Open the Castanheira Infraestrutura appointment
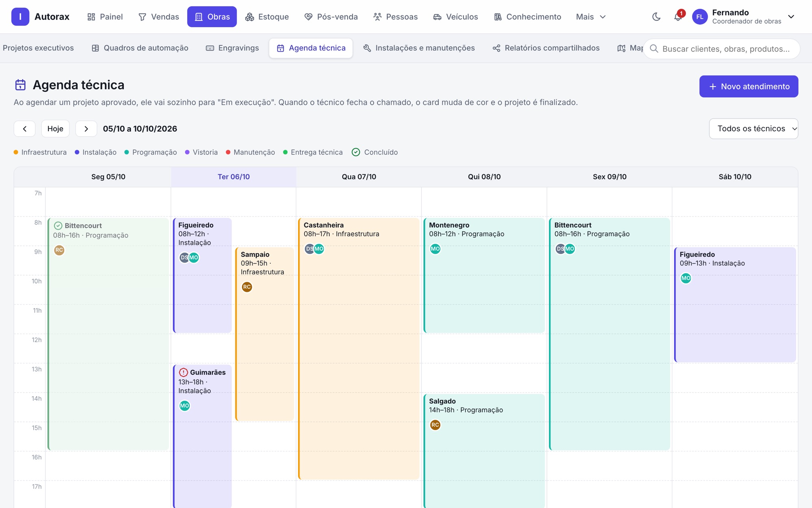The width and height of the screenshot is (812, 508). 359,349
